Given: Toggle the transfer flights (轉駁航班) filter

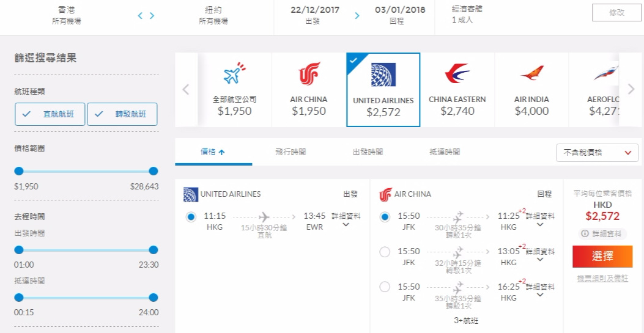Looking at the screenshot, I should [122, 114].
